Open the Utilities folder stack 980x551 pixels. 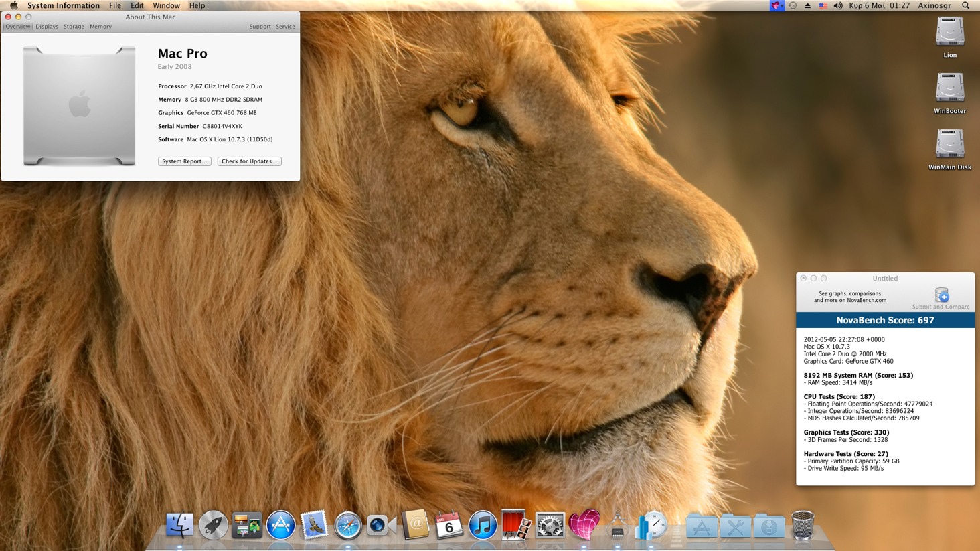735,526
